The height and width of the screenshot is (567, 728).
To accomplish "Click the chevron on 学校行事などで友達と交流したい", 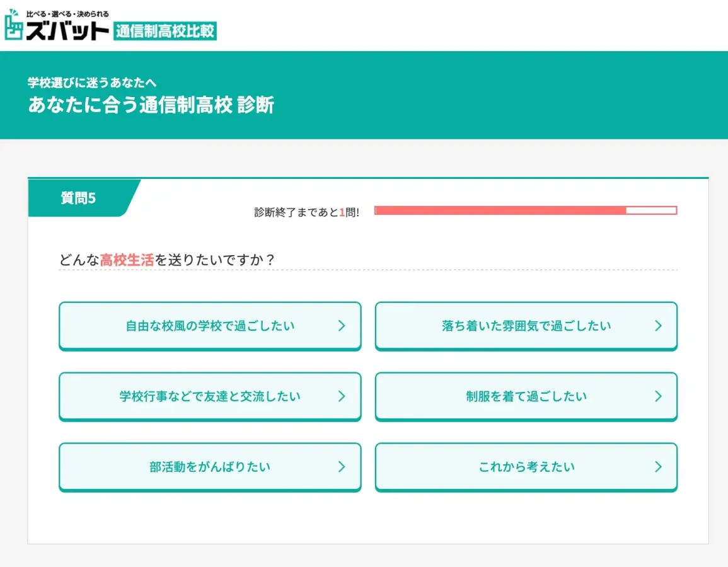I will (342, 396).
